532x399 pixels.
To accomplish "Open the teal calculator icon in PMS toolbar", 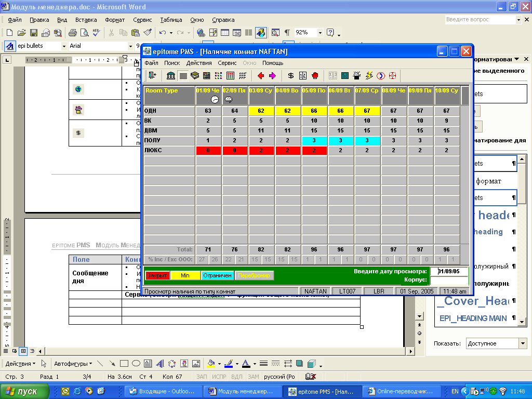I will point(345,76).
